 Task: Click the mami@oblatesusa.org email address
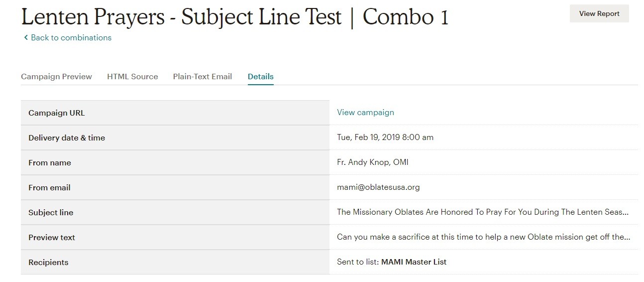[x=378, y=187]
